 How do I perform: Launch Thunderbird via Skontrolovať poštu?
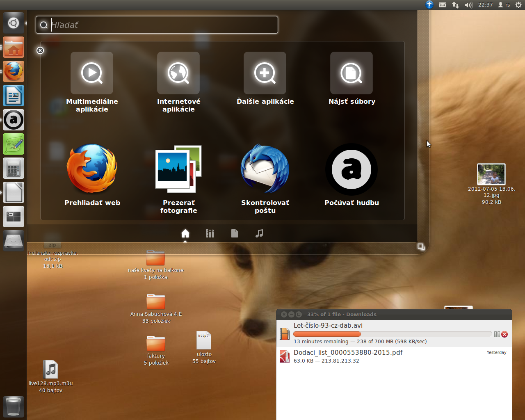click(x=265, y=169)
